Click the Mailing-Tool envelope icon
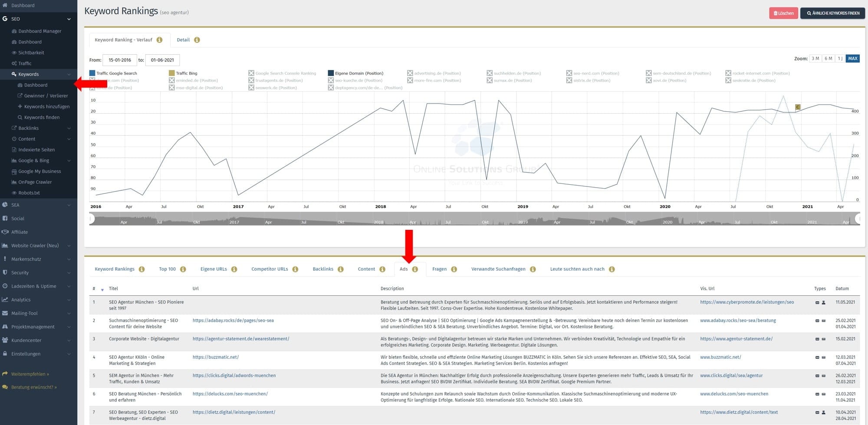Screen dimensions: 868x425 click(x=5, y=313)
